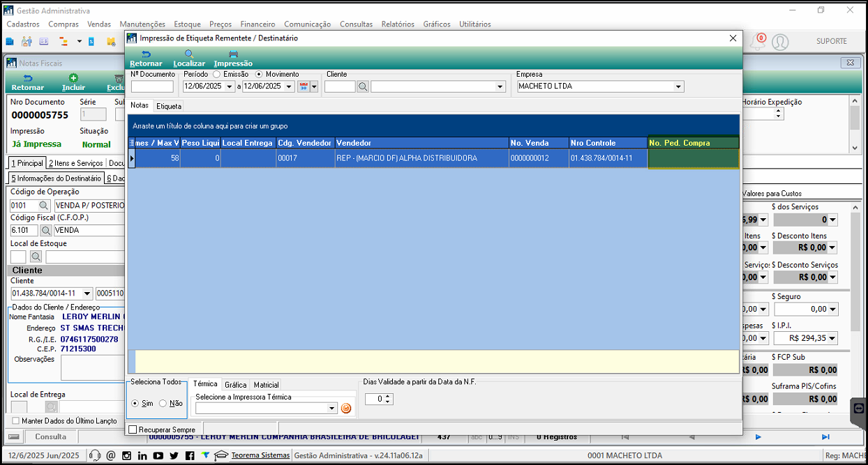Image resolution: width=868 pixels, height=465 pixels.
Task: Click the orange icon beside the thermal printer selector
Action: coord(346,408)
